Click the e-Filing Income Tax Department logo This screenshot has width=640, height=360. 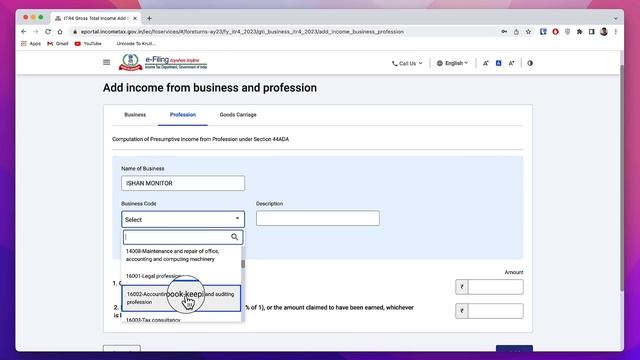click(163, 62)
